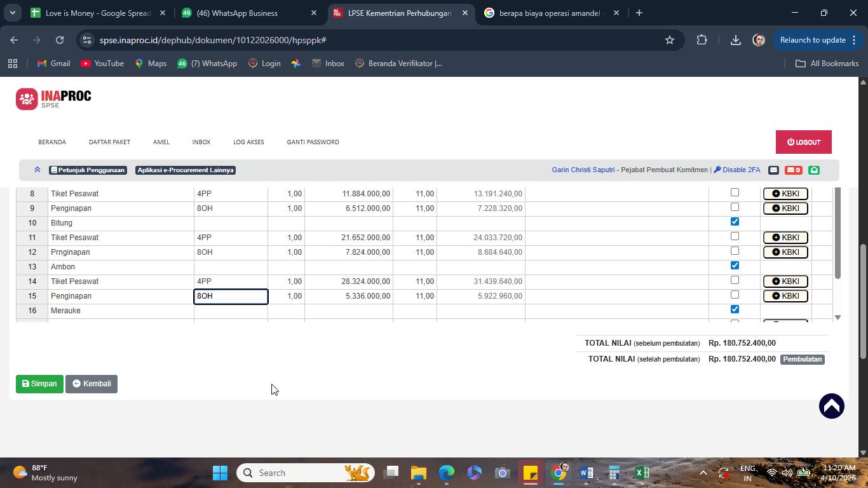The width and height of the screenshot is (868, 488).
Task: Open Petunjuk Penggunaan link
Action: tap(88, 170)
